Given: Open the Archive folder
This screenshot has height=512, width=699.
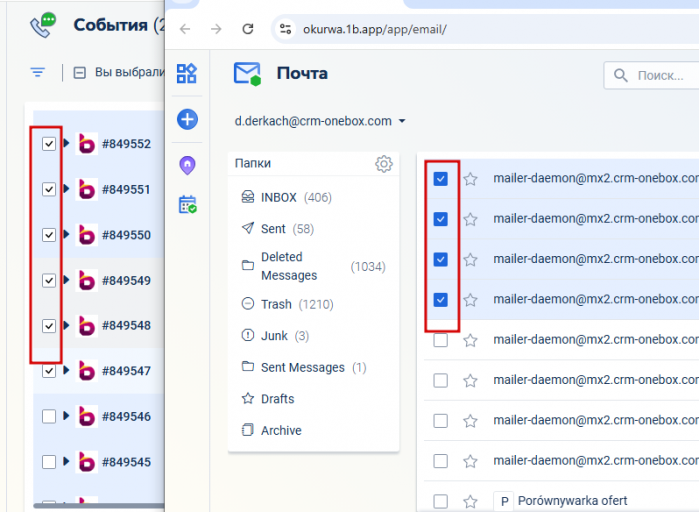Looking at the screenshot, I should pyautogui.click(x=313, y=430).
